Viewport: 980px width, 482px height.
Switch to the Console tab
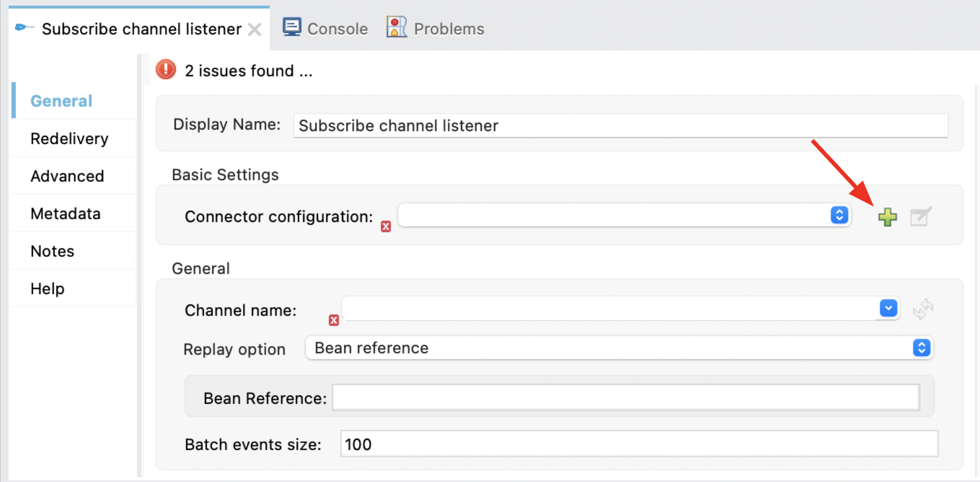pyautogui.click(x=326, y=29)
